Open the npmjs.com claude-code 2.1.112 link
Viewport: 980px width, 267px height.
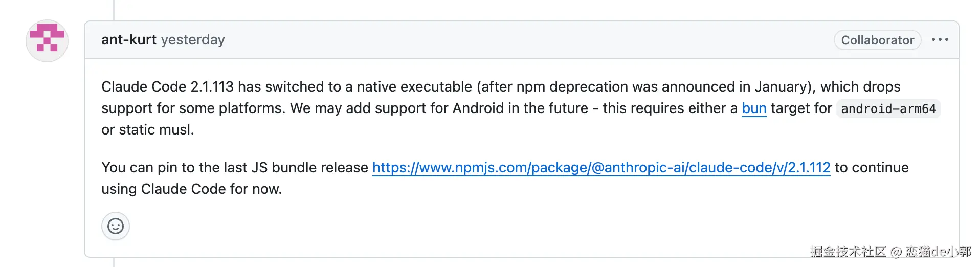click(x=601, y=168)
